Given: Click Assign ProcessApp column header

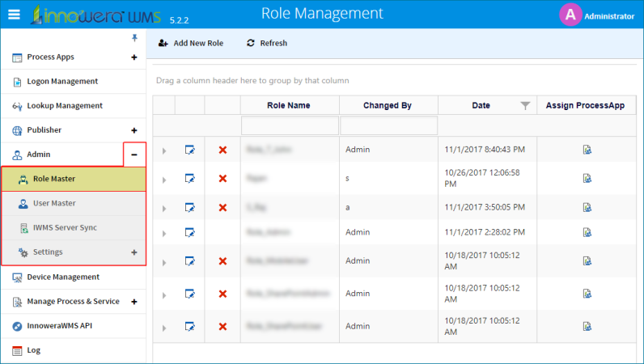Looking at the screenshot, I should click(x=585, y=105).
